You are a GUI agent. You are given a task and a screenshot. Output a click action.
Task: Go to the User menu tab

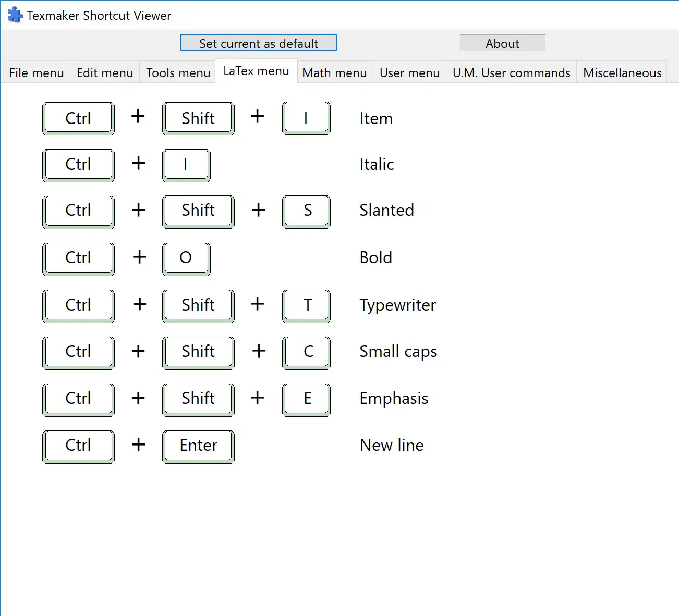[x=409, y=73]
